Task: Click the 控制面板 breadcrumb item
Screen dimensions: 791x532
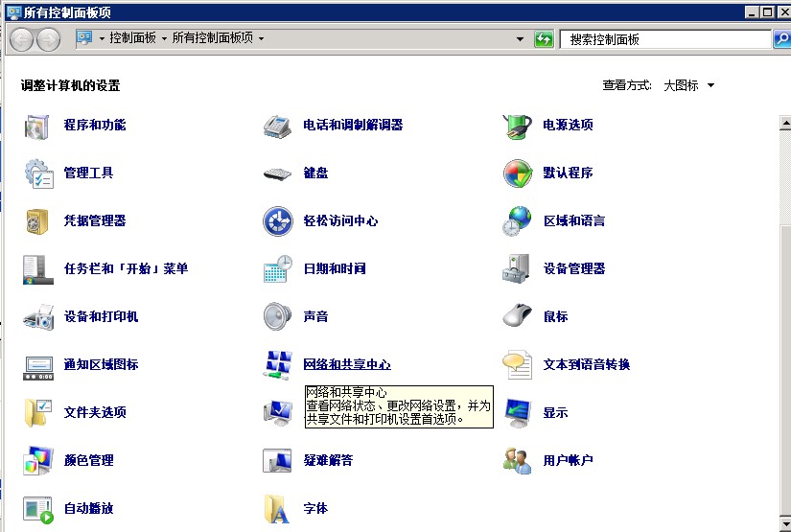Action: [132, 38]
